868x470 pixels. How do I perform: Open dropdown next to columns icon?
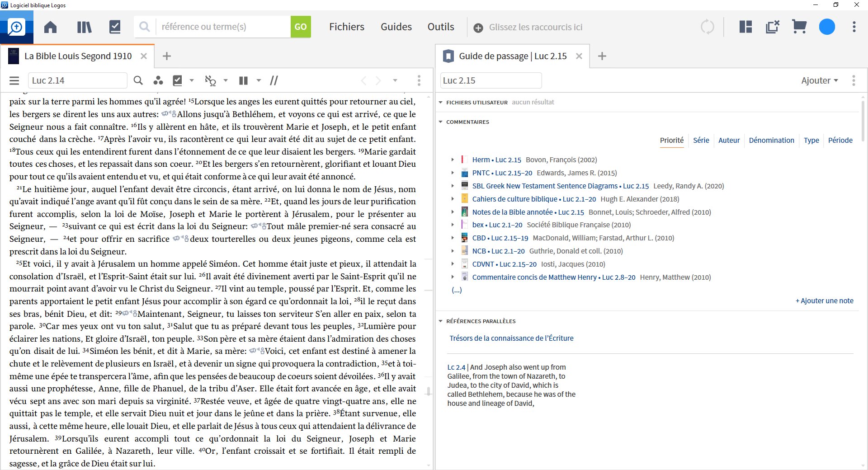click(259, 80)
